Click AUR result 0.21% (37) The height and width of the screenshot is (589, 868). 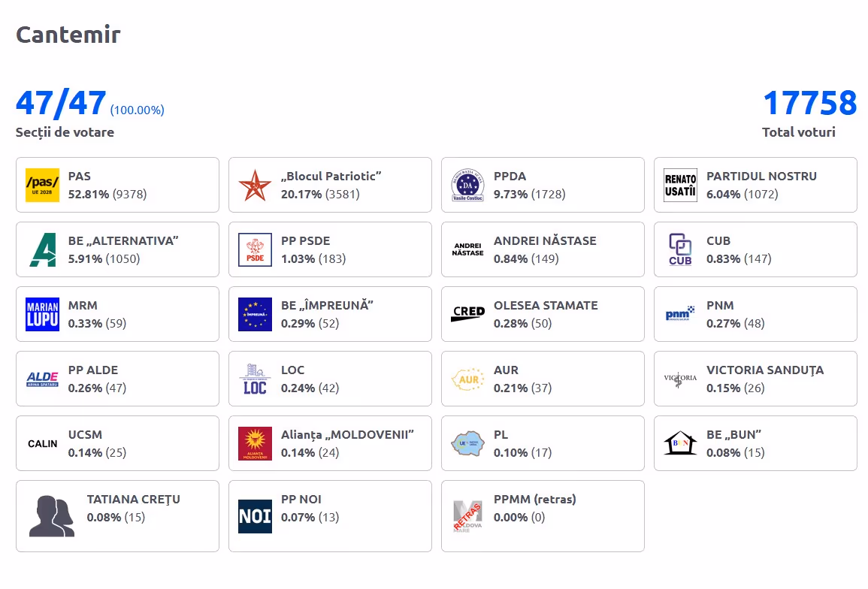tap(523, 388)
